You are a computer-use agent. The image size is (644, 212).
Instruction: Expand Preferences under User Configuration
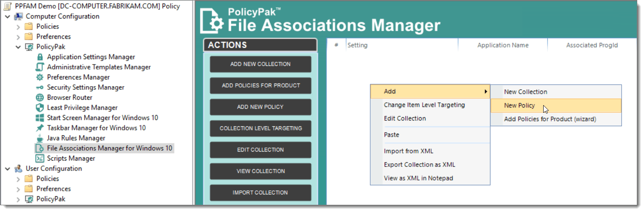(18, 189)
